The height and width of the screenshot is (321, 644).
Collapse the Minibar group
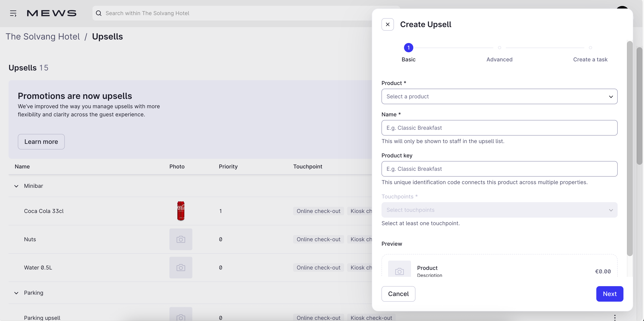tap(16, 186)
